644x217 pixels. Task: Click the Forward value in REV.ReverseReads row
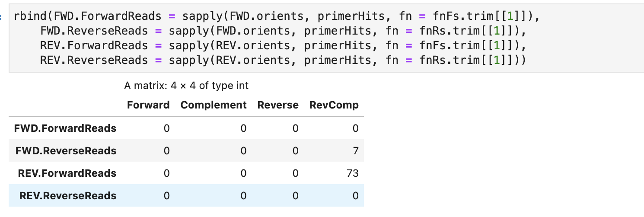pos(167,196)
